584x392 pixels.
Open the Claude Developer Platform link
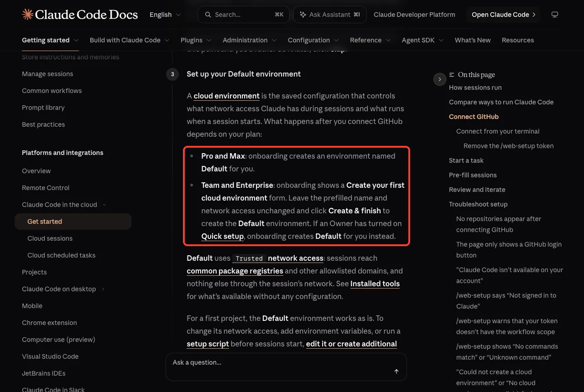point(414,15)
